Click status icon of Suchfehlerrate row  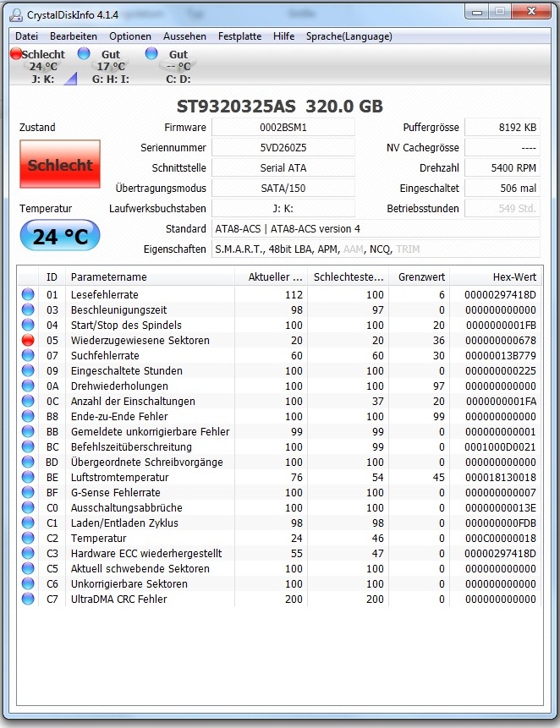pyautogui.click(x=28, y=355)
